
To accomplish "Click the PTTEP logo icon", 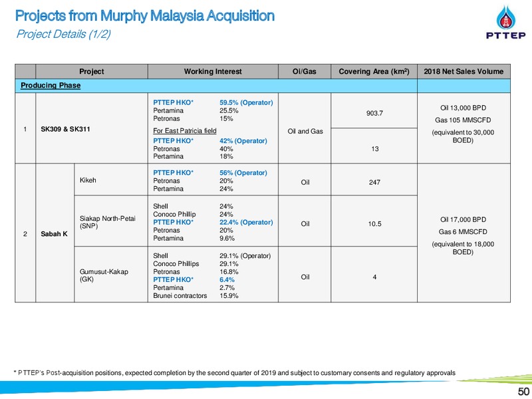I will [x=505, y=22].
